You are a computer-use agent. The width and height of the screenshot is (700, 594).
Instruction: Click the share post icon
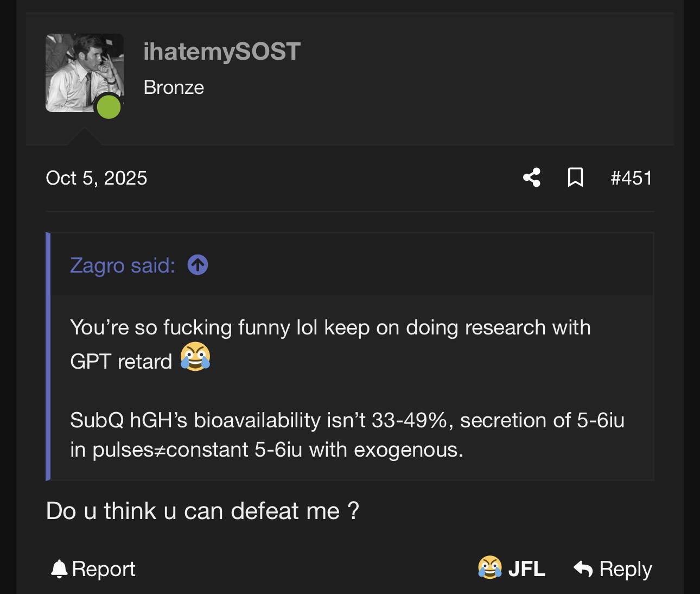coord(532,178)
